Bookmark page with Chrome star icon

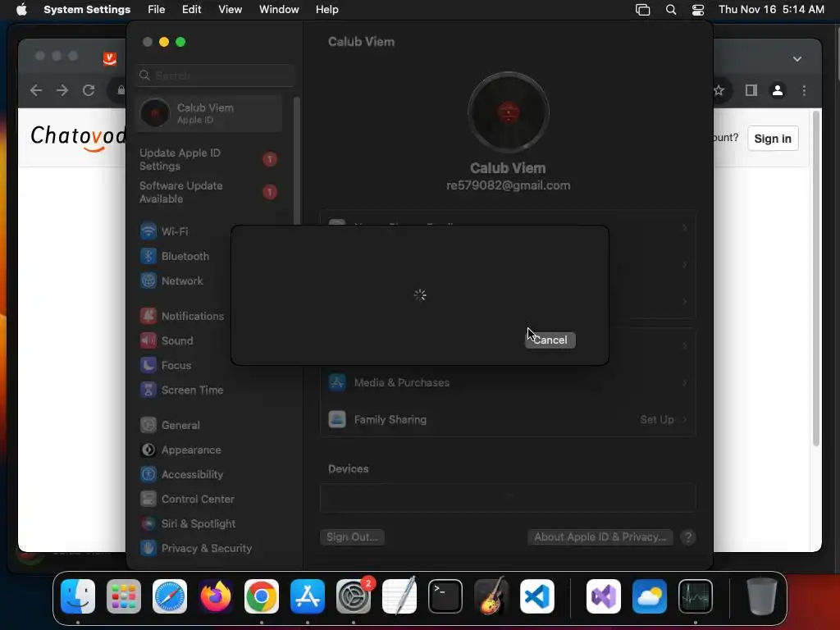(719, 90)
